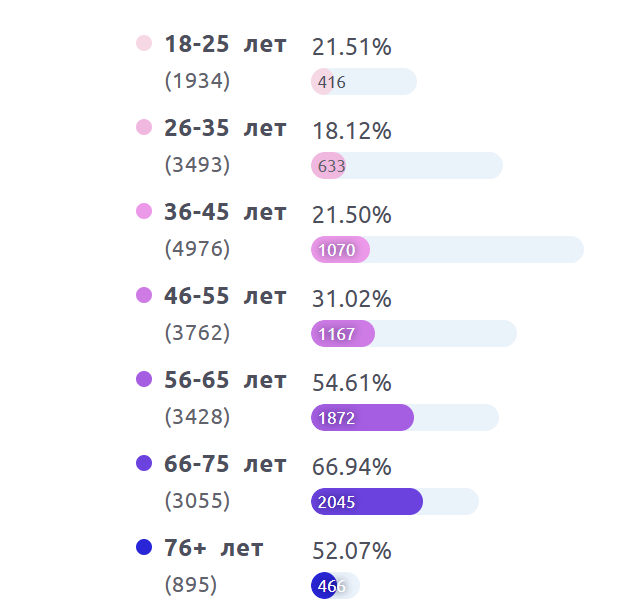The height and width of the screenshot is (615, 630).
Task: Click the progress bar showing 1167
Action: coord(414,334)
